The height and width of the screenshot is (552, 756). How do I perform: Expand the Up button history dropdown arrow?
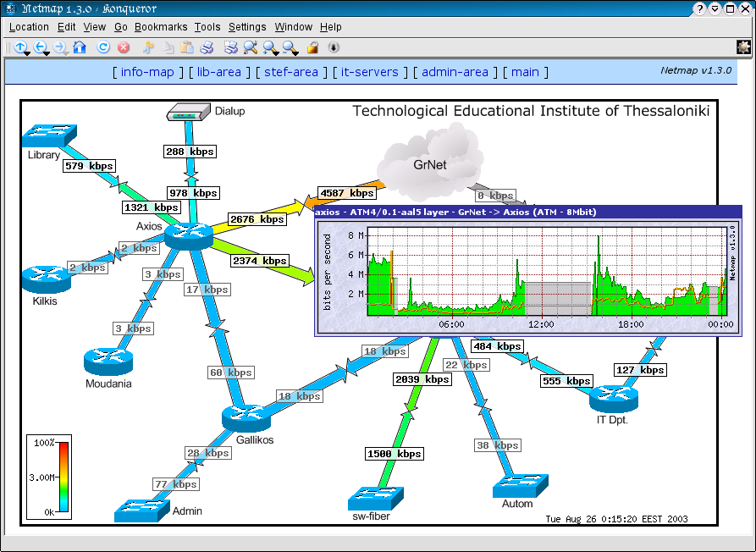(28, 53)
